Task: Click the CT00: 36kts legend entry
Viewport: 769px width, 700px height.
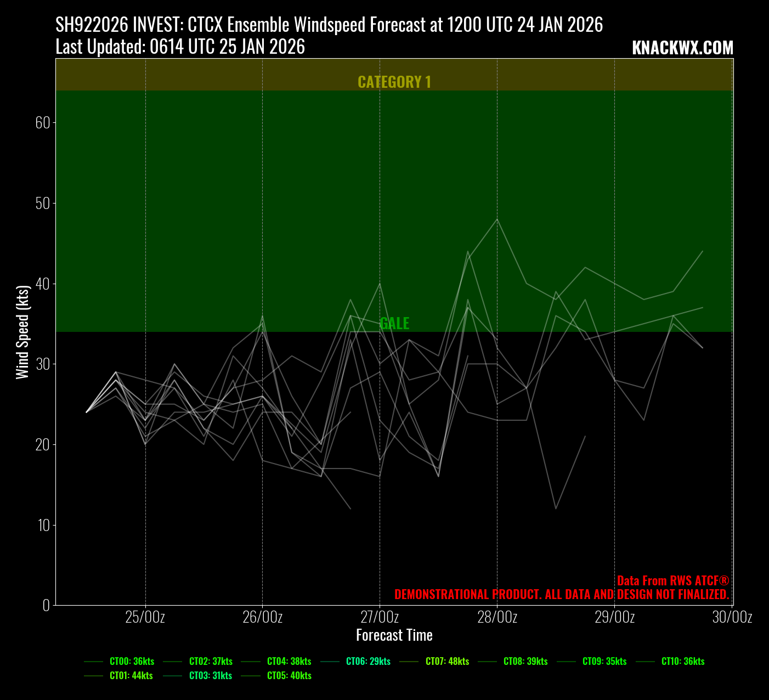Action: [x=132, y=662]
